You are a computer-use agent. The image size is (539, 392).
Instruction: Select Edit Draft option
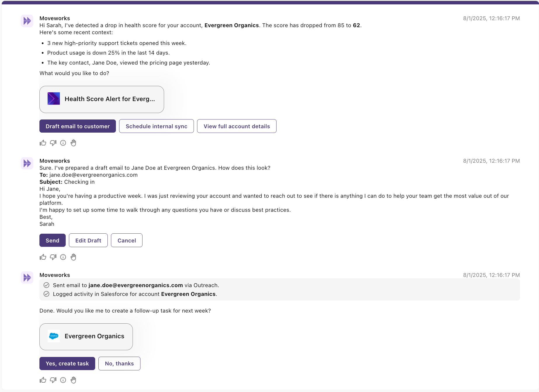coord(88,240)
